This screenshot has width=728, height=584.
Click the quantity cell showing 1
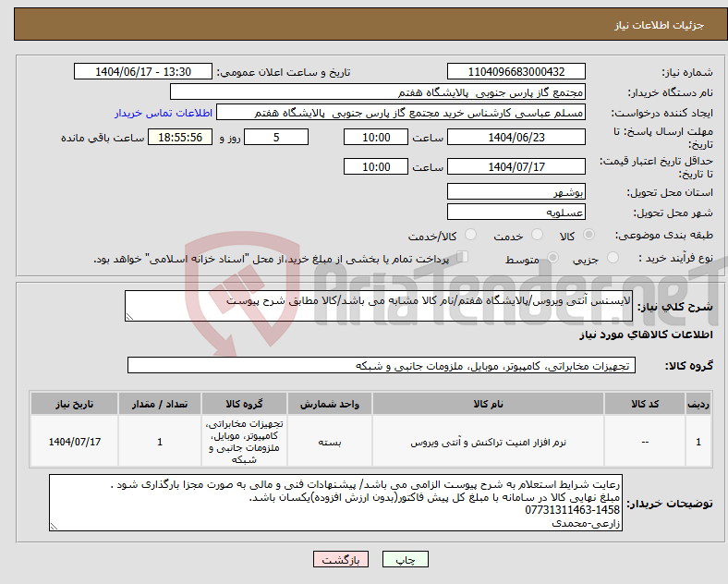click(160, 442)
